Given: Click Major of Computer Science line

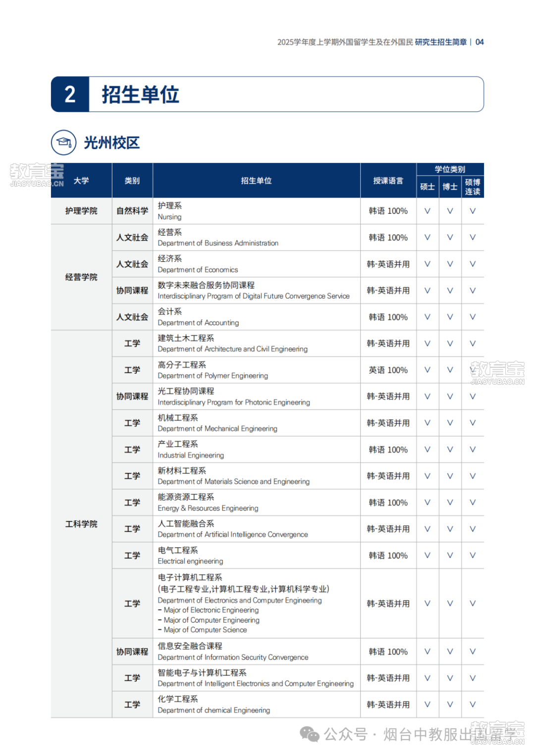Looking at the screenshot, I should coord(203,630).
